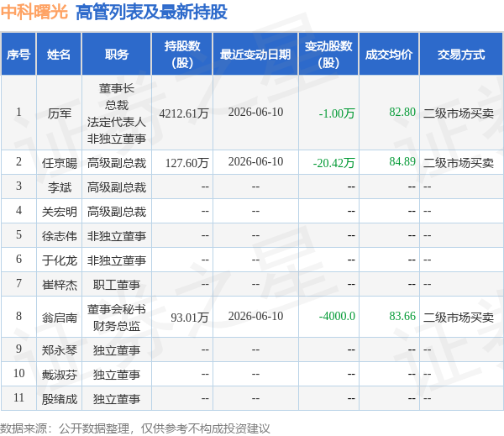Click the name 历军
Viewport: 504px width, 436px height.
tap(60, 113)
